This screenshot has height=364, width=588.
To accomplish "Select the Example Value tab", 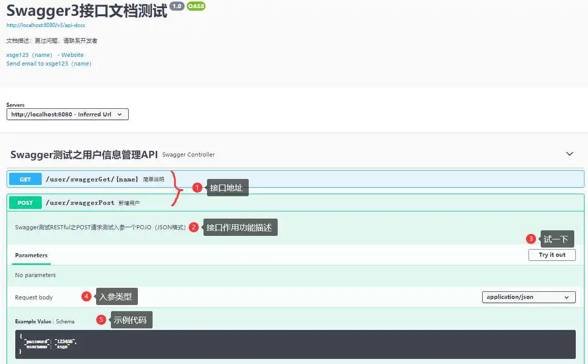I will 33,321.
